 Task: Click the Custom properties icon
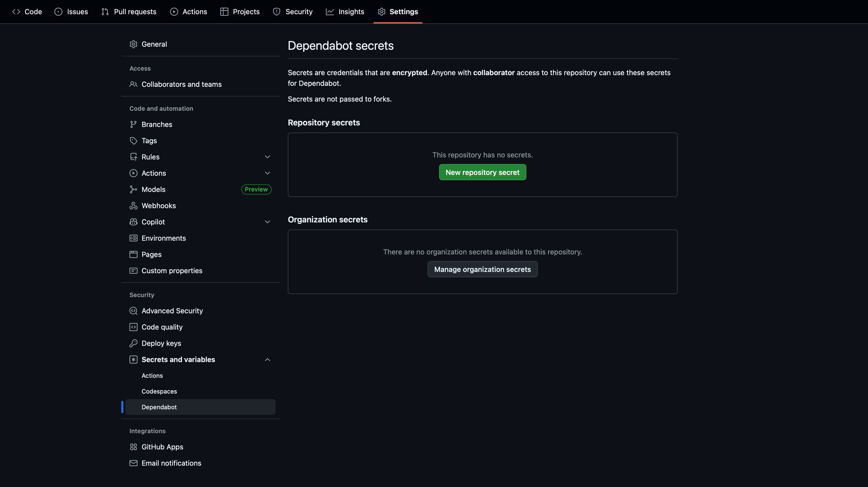click(133, 270)
